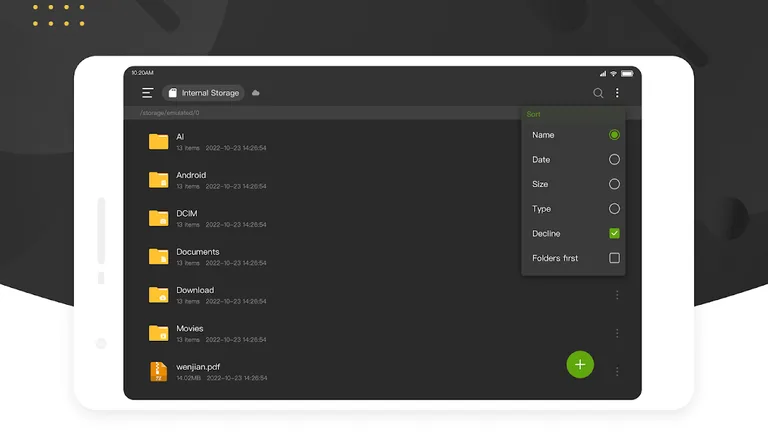Open the AI folder icon

[159, 142]
